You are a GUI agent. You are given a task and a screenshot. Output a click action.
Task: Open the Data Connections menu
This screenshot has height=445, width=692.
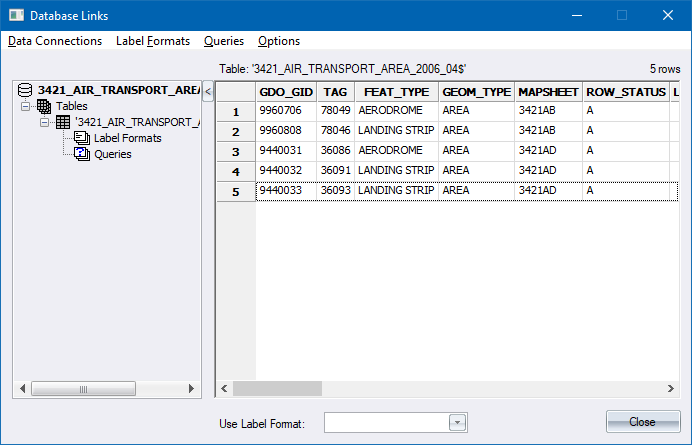tap(55, 41)
